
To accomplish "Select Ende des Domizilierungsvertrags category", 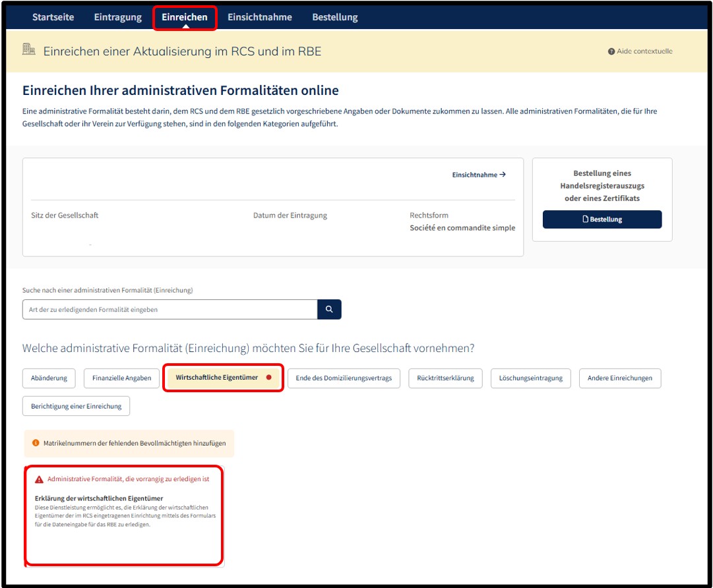I will 344,378.
